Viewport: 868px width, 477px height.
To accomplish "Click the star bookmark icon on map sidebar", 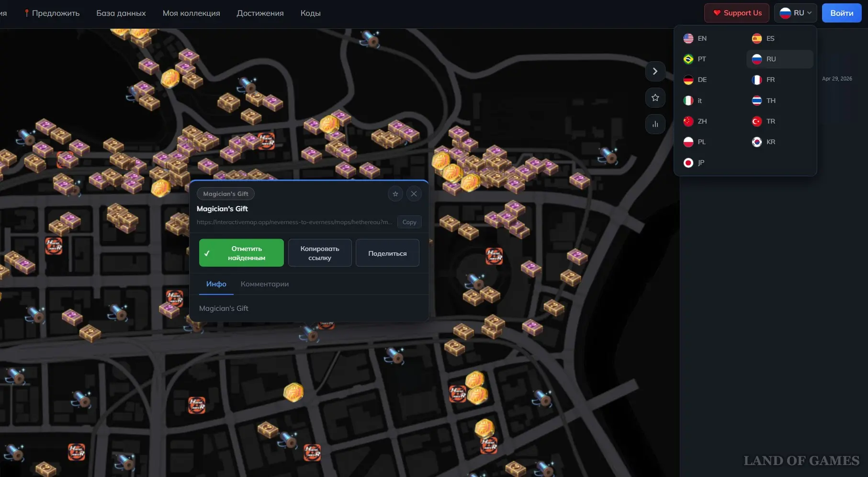I will coord(655,98).
